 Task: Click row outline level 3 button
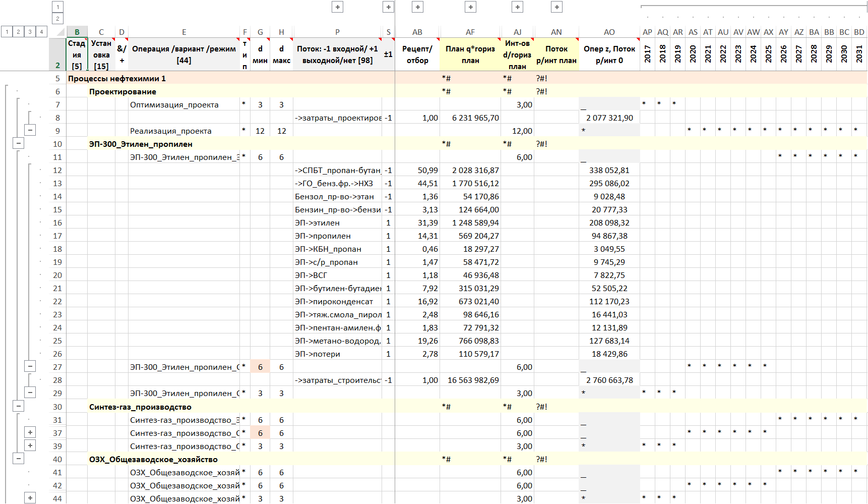click(x=30, y=32)
